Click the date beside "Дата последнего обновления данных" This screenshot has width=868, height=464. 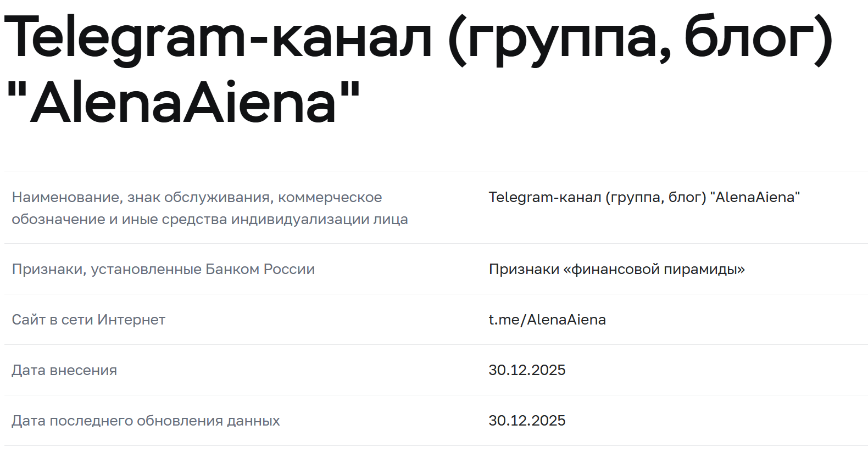527,421
